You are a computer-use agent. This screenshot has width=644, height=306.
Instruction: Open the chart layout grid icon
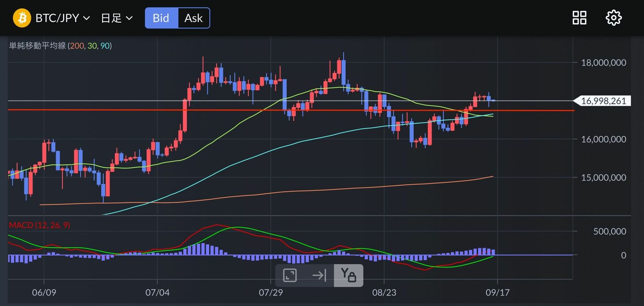[x=579, y=18]
